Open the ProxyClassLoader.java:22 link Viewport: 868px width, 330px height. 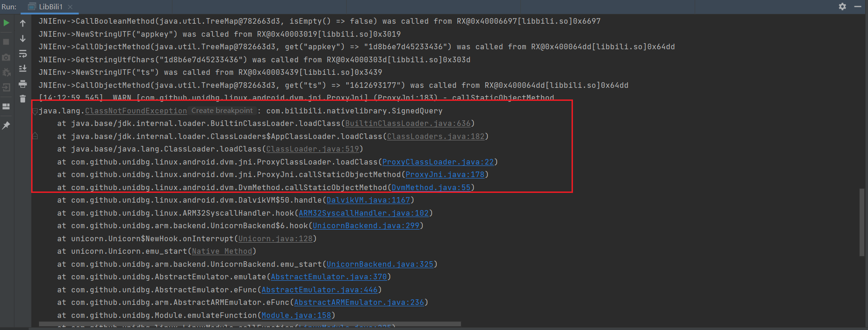(x=438, y=162)
